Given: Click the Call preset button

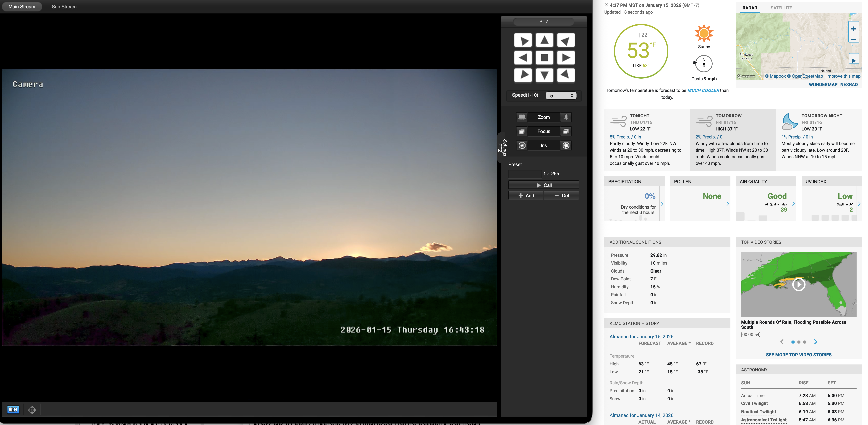Looking at the screenshot, I should [544, 185].
